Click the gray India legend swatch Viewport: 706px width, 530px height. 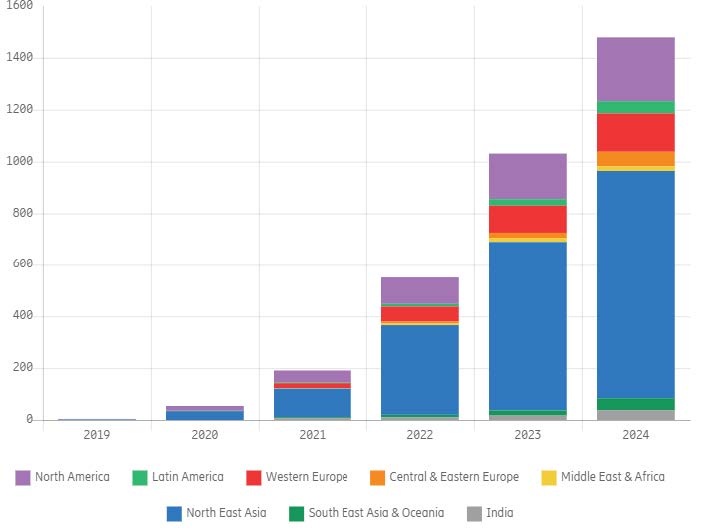[474, 513]
